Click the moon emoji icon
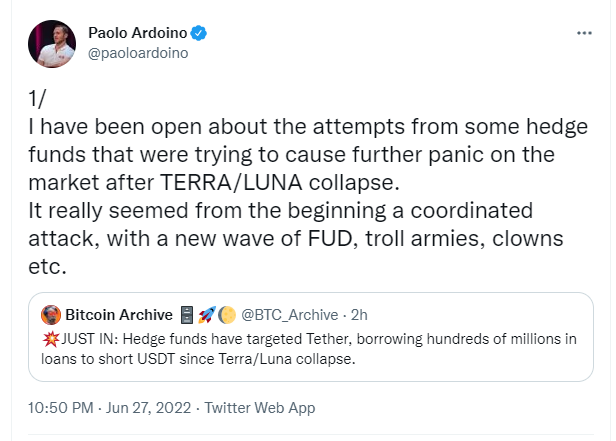 [227, 315]
